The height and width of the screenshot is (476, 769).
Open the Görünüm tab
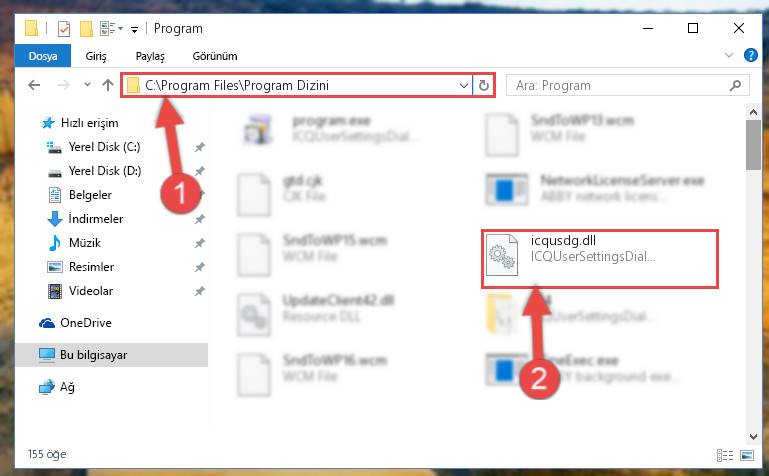pyautogui.click(x=215, y=56)
